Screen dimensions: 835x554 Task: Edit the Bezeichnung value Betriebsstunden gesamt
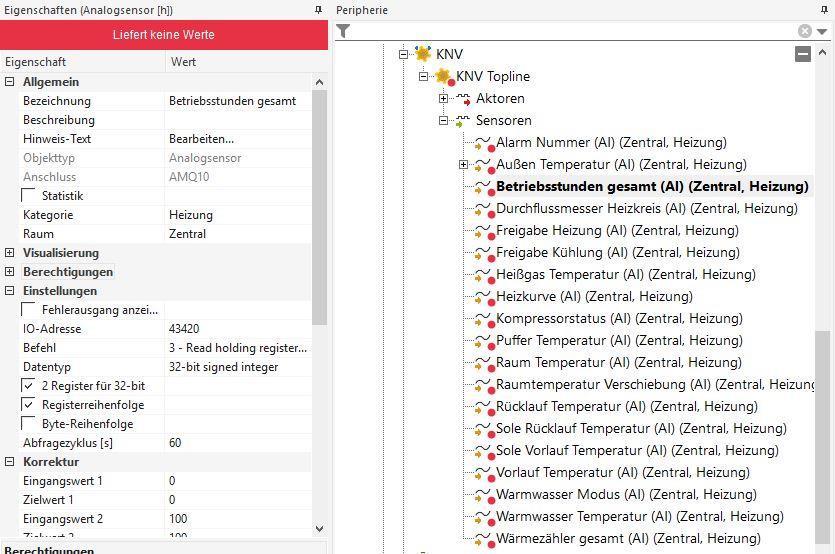[x=238, y=101]
